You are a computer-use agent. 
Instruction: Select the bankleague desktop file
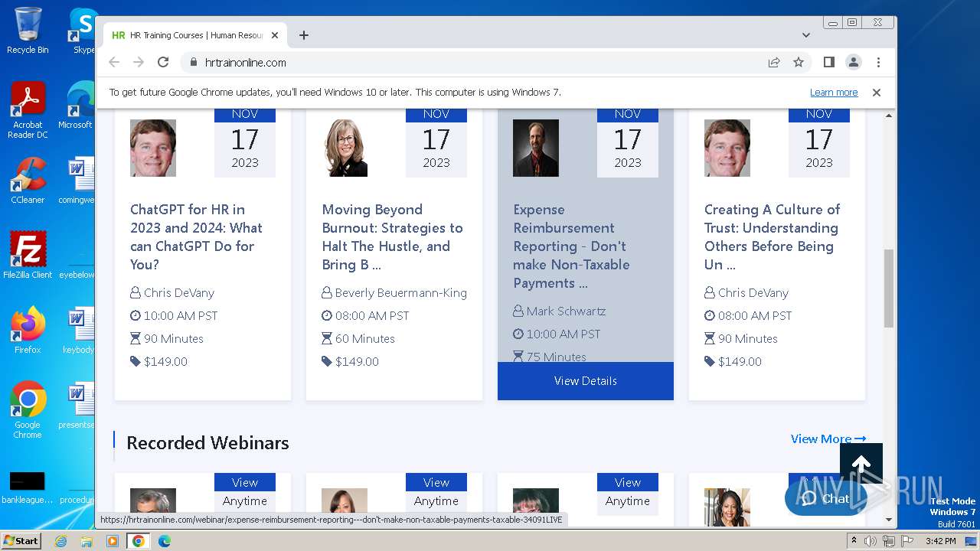(28, 488)
